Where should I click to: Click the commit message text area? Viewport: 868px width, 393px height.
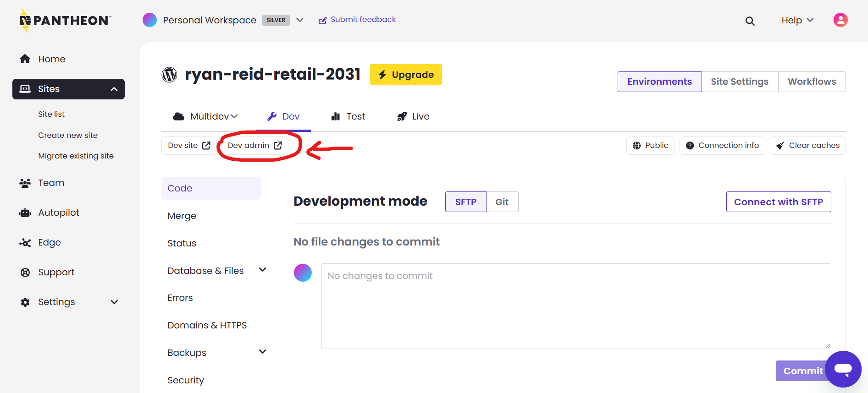(575, 306)
